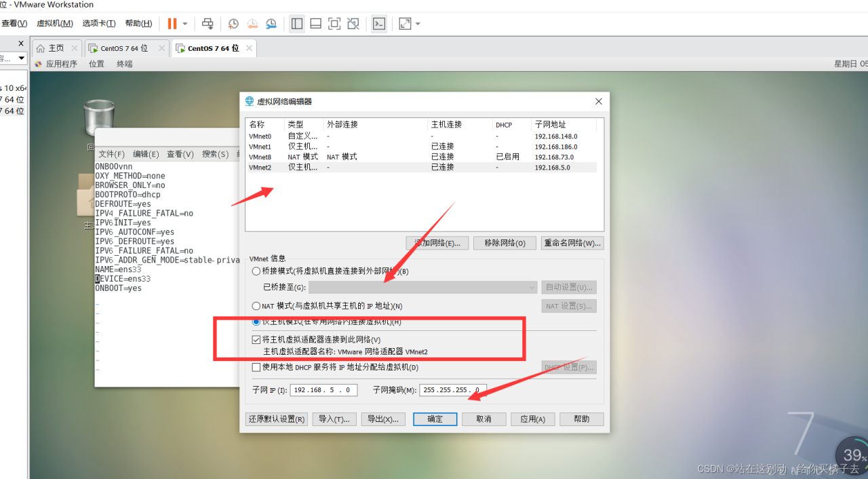The height and width of the screenshot is (479, 868).
Task: Click the 星期日 clock in top bar
Action: pos(851,64)
